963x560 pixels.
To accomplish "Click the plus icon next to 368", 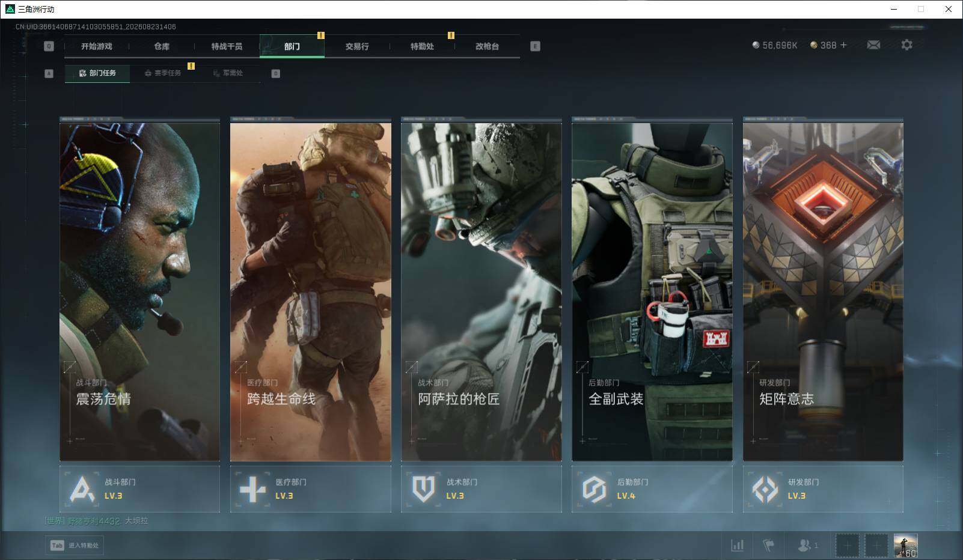I will (x=843, y=45).
